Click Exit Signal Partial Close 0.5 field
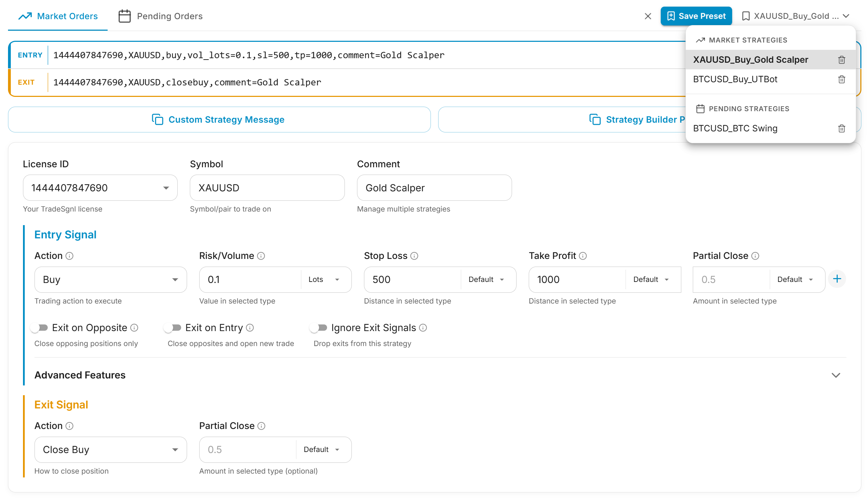868x498 pixels. 248,450
